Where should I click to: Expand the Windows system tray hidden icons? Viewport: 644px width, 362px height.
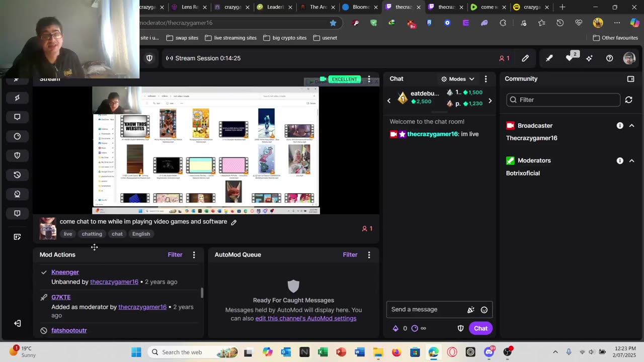click(x=555, y=352)
